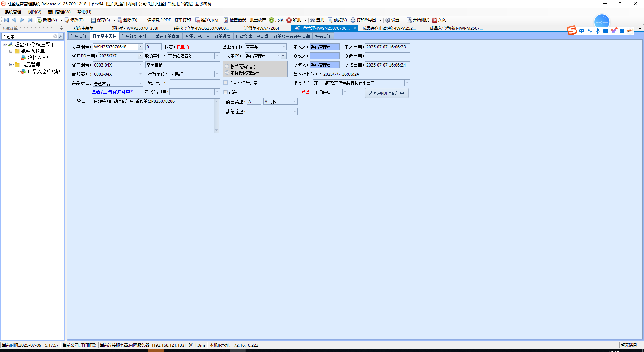This screenshot has height=352, width=644.
Task: Jump to the first record
Action: point(6,20)
